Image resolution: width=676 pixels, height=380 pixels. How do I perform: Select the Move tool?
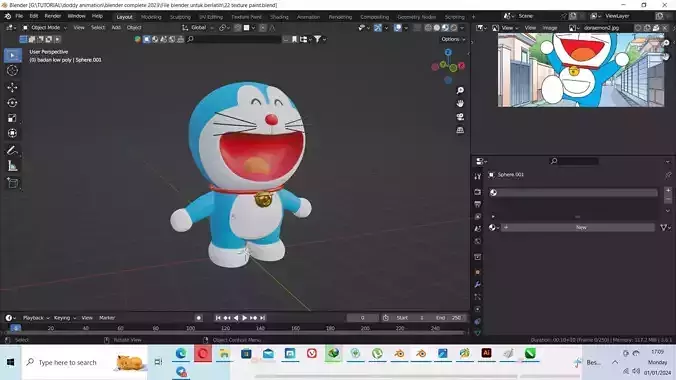(12, 87)
